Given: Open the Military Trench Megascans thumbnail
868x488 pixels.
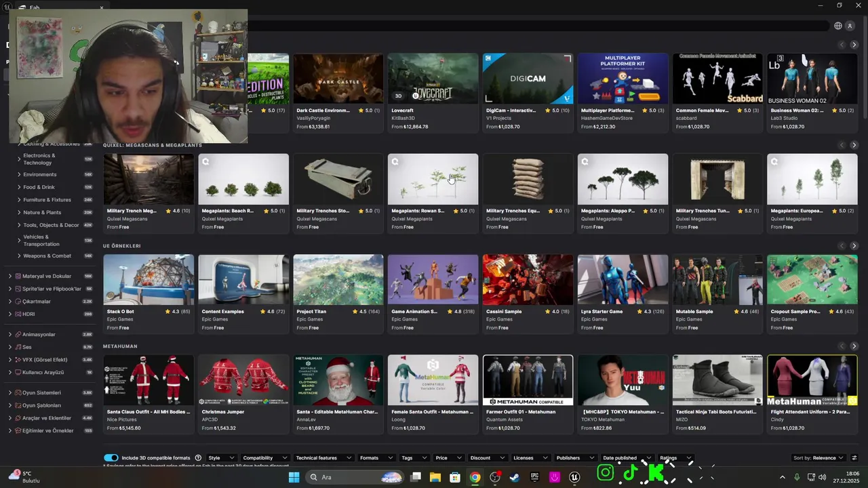Looking at the screenshot, I should (149, 179).
